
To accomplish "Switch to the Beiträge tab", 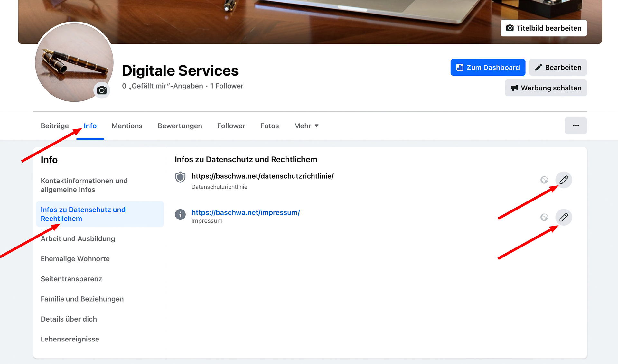I will 55,126.
